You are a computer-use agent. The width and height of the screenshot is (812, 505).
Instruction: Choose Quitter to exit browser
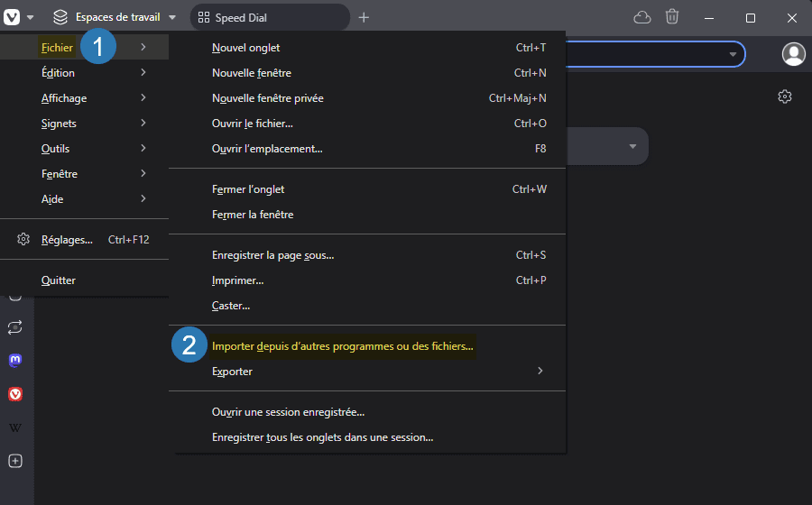tap(84, 280)
